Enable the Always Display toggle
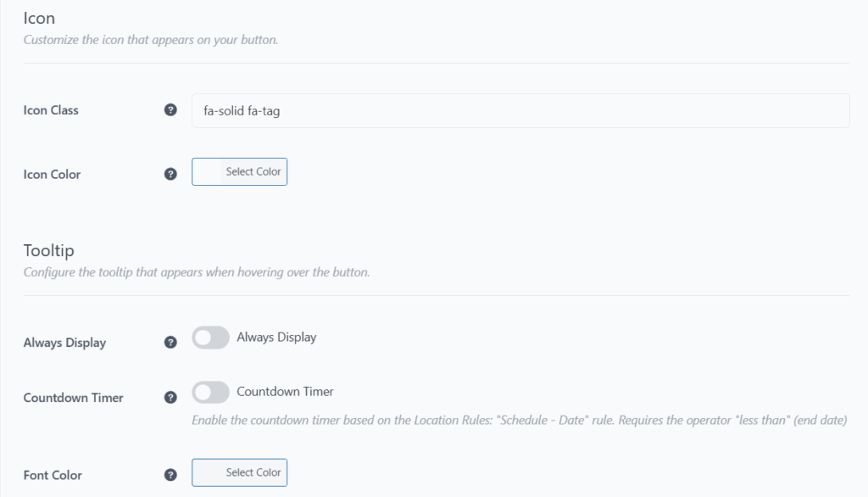Viewport: 868px width, 497px height. pyautogui.click(x=210, y=338)
